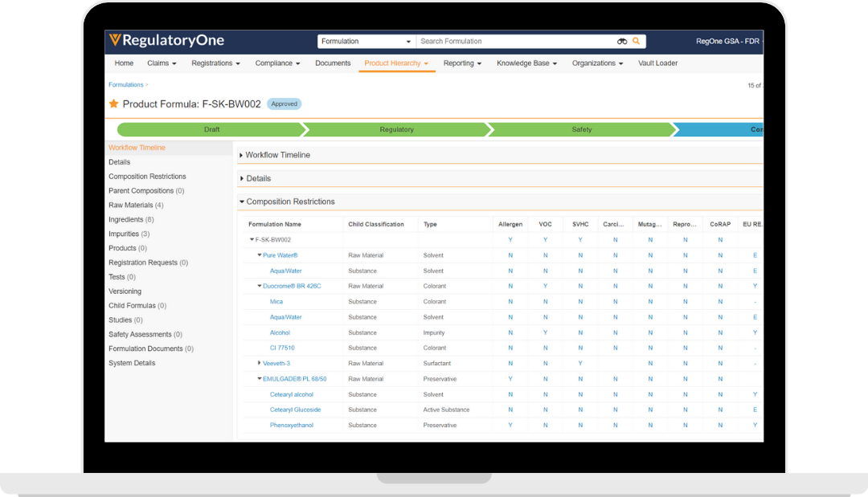Expand the Workflow Timeline section
This screenshot has width=868, height=497.
[241, 155]
